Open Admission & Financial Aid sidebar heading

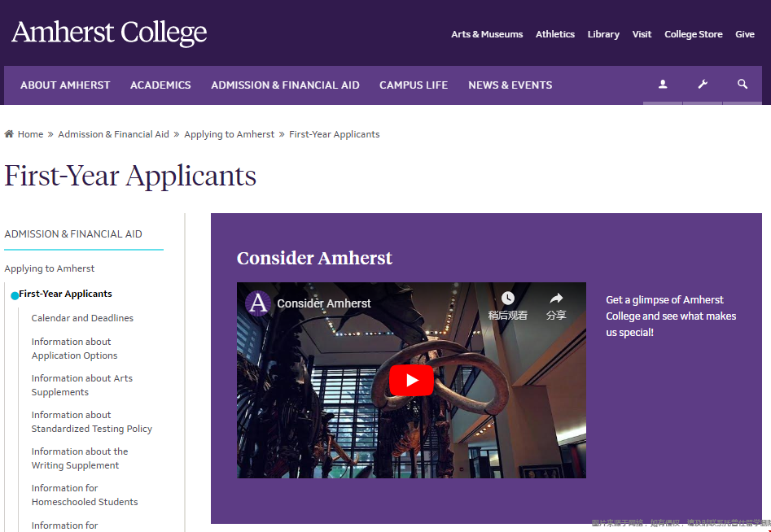73,233
